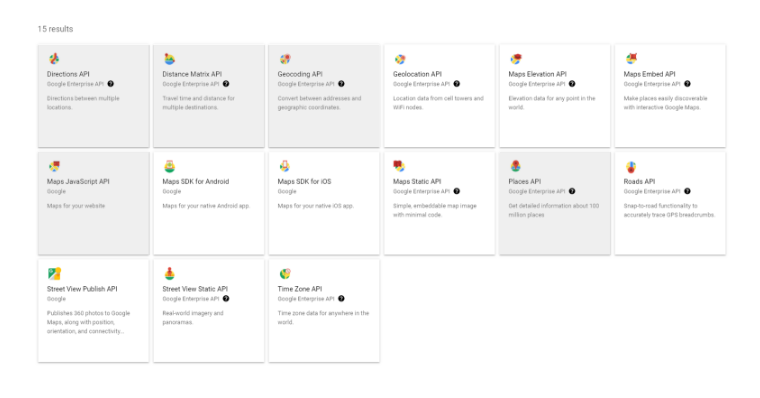
Task: Click help icon on Maps Static API card
Action: (457, 191)
